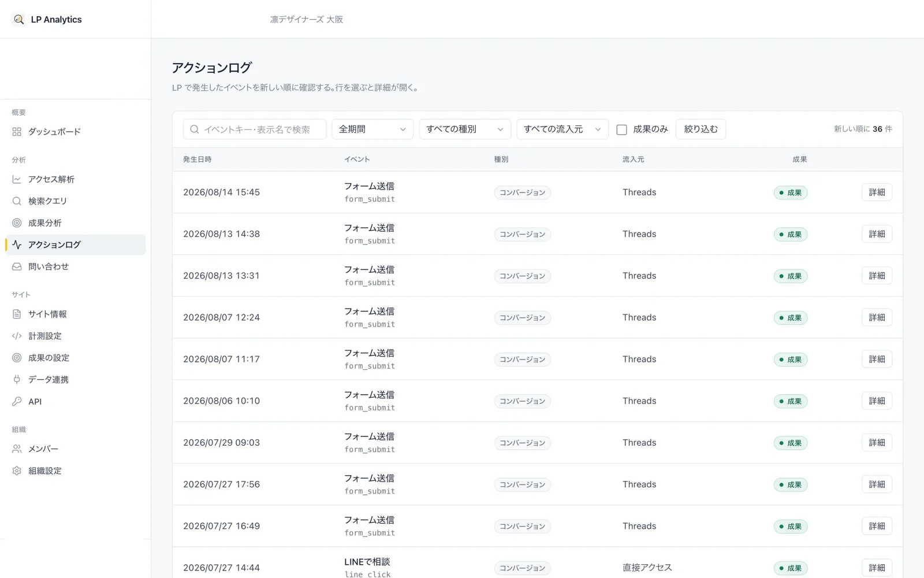This screenshot has width=924, height=578.
Task: Click the search field magnifier icon
Action: pyautogui.click(x=195, y=129)
